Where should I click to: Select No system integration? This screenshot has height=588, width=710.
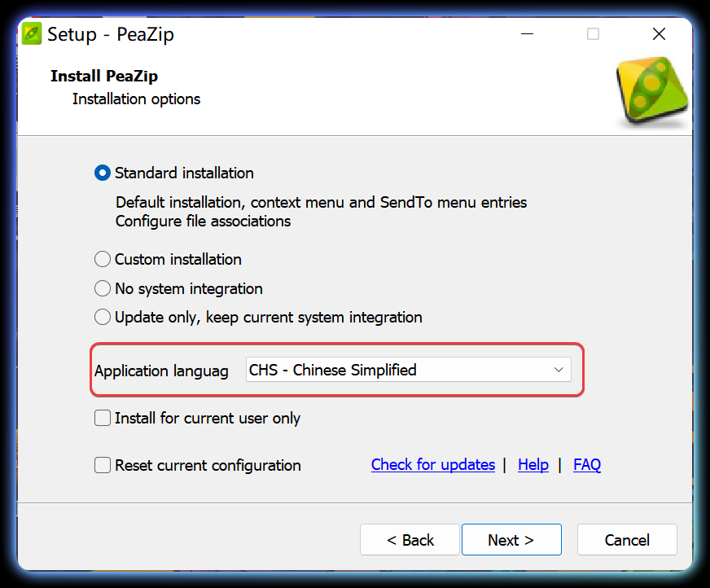point(102,288)
